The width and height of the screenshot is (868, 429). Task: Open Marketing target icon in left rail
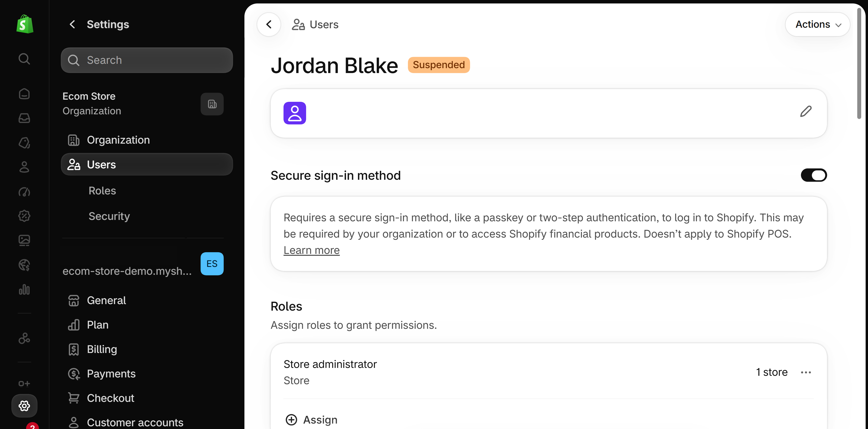24,191
